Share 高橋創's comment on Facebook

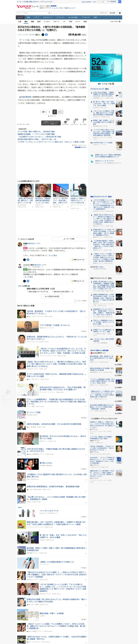(28, 260)
